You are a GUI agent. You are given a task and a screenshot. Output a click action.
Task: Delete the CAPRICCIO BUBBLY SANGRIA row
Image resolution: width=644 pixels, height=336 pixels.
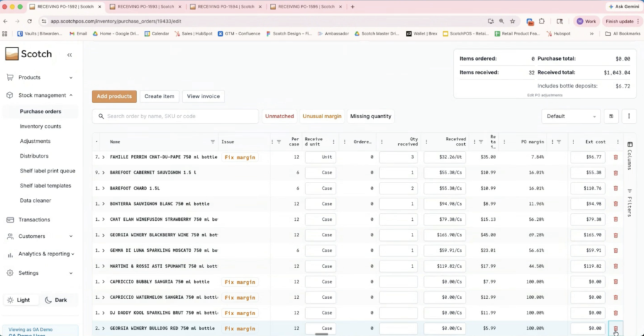coord(615,282)
